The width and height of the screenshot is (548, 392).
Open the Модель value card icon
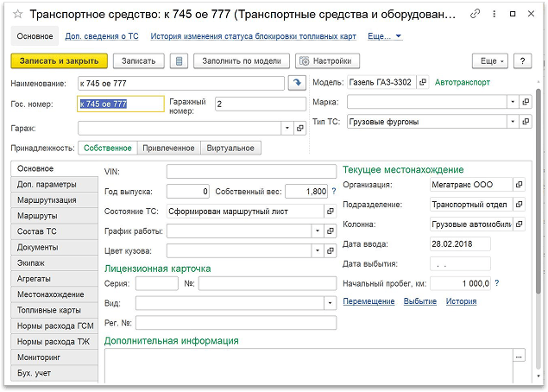[x=423, y=82]
